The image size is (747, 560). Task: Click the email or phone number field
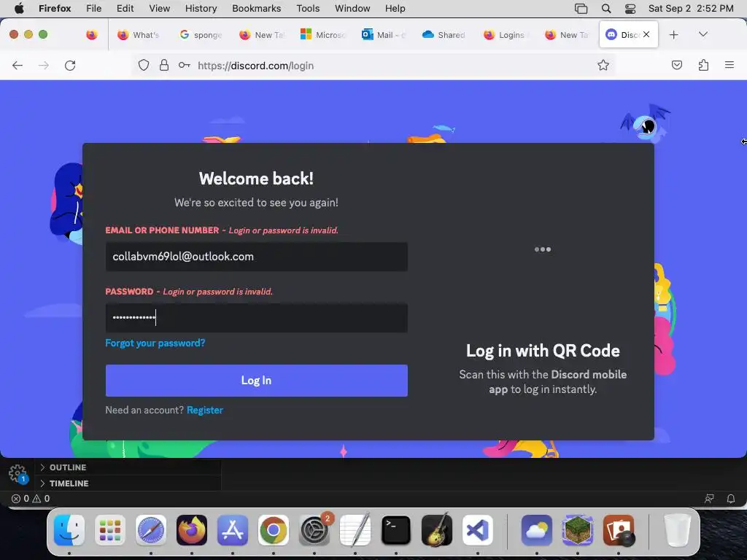(256, 257)
